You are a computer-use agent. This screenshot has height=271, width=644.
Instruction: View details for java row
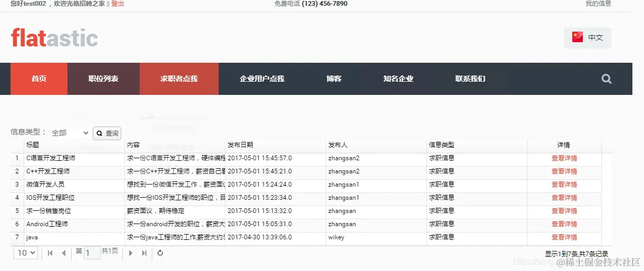(564, 237)
